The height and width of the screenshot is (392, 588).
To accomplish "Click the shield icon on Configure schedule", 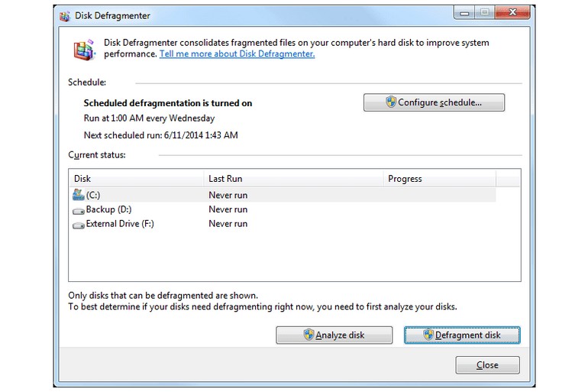I will click(x=390, y=102).
